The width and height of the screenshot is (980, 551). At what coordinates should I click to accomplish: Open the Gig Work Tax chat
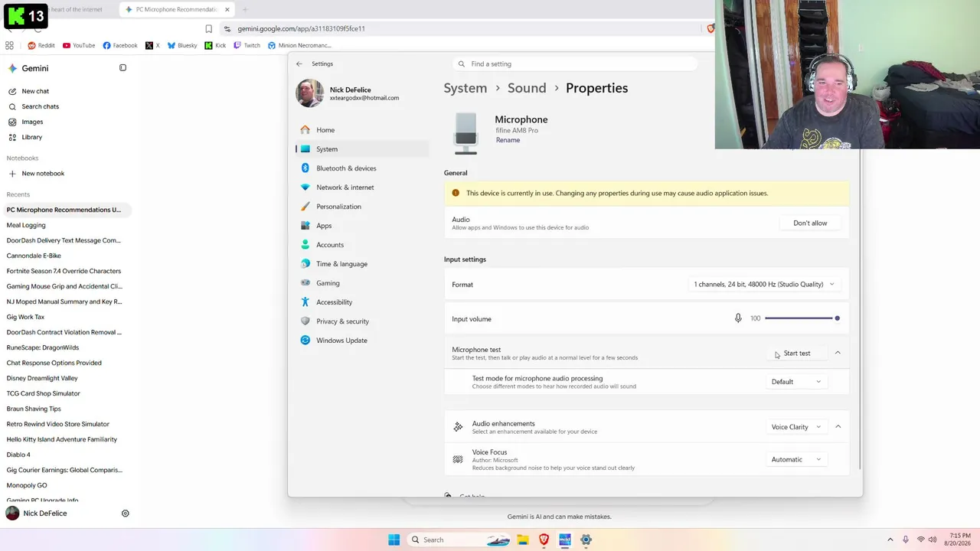25,317
